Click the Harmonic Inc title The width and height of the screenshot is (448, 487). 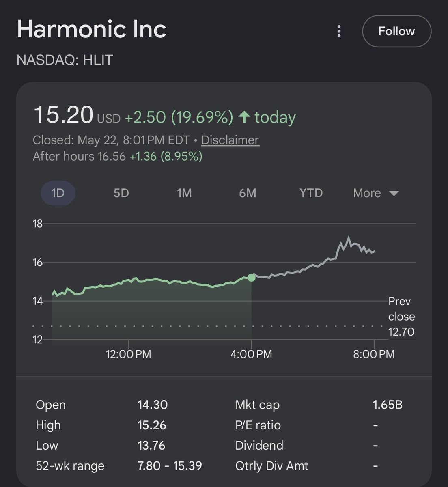pyautogui.click(x=92, y=29)
